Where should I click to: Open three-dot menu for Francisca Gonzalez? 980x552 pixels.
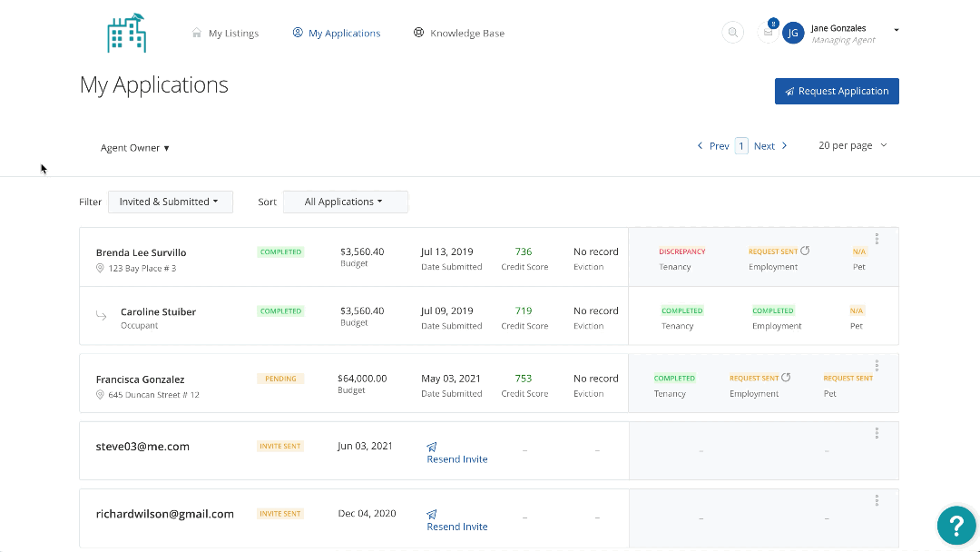click(877, 365)
